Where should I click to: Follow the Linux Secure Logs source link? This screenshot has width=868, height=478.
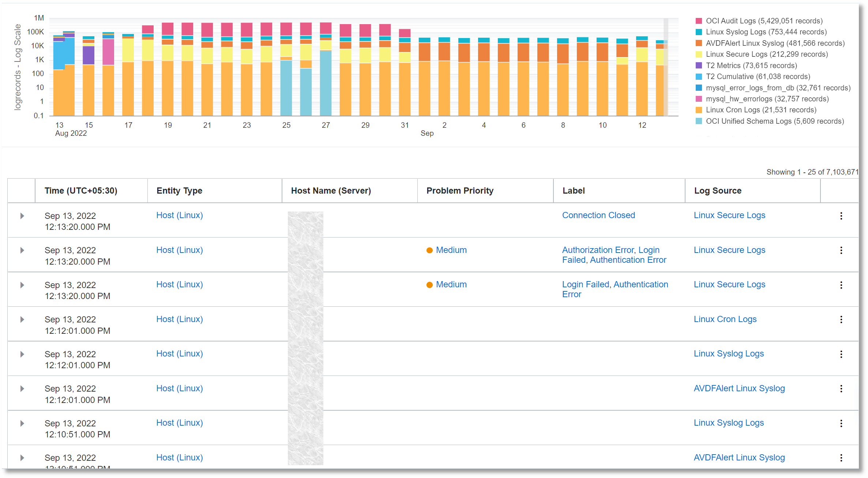point(729,215)
